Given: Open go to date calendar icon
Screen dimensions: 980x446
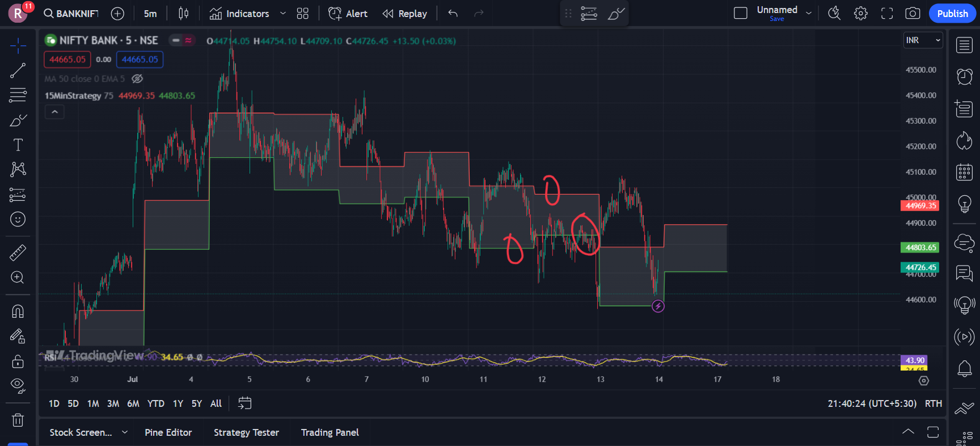Looking at the screenshot, I should [x=244, y=403].
